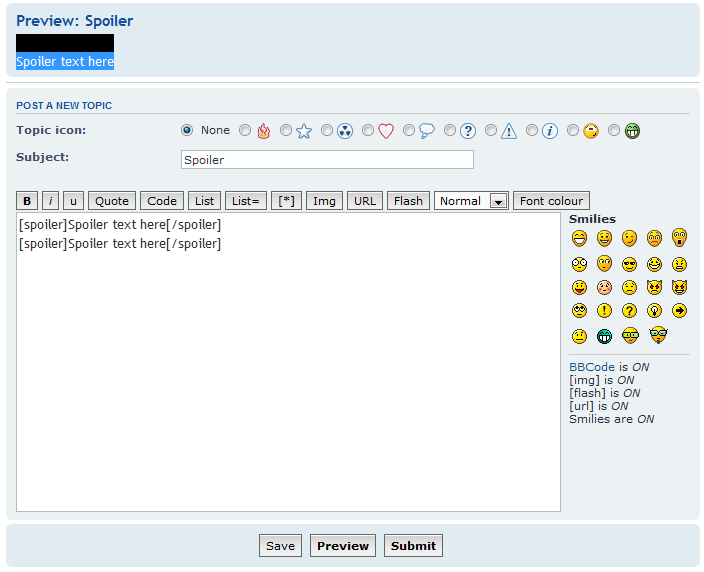Click the Save draft button
704x572 pixels.
280,546
